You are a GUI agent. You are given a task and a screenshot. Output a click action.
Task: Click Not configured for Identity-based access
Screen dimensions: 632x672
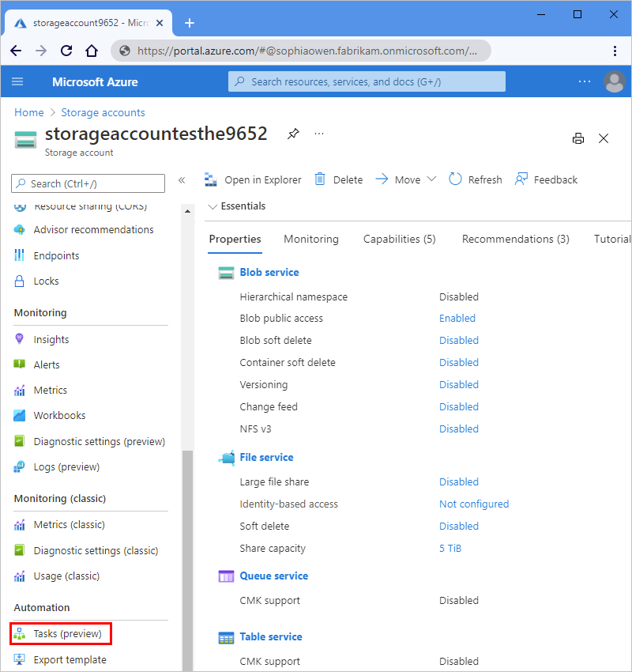pos(474,504)
